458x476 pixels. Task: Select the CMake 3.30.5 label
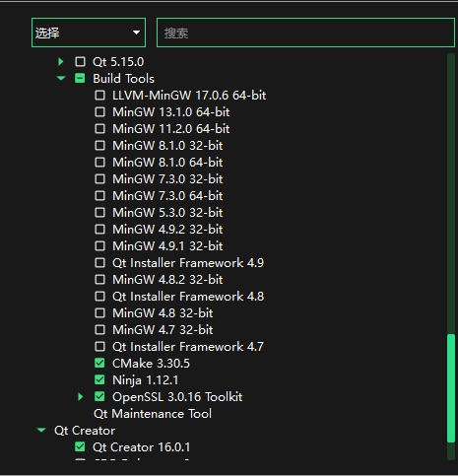(151, 363)
